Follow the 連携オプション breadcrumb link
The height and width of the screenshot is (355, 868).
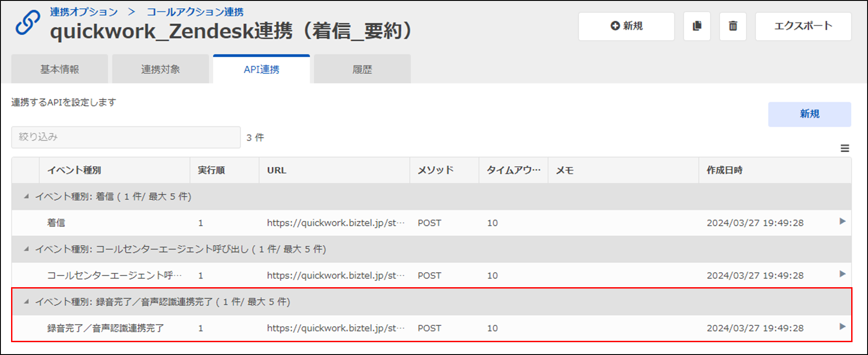(x=84, y=12)
